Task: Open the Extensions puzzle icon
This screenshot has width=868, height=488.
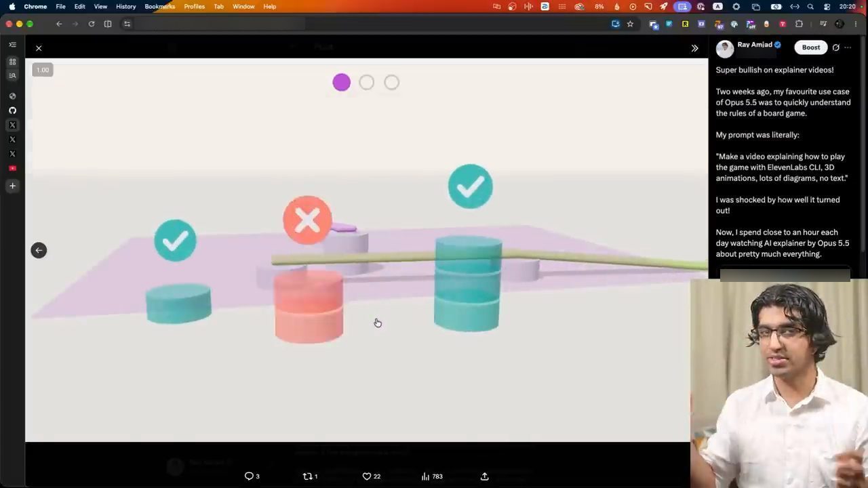Action: coord(799,24)
